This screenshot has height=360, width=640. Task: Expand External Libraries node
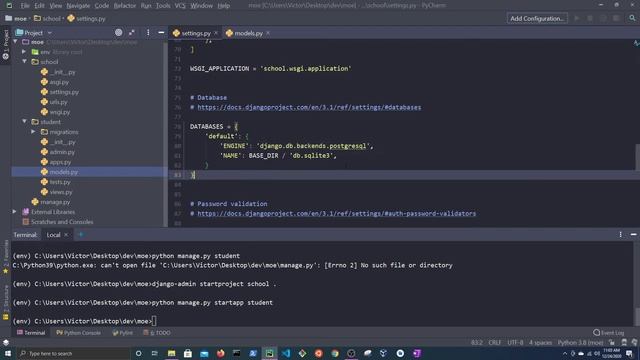coord(15,212)
